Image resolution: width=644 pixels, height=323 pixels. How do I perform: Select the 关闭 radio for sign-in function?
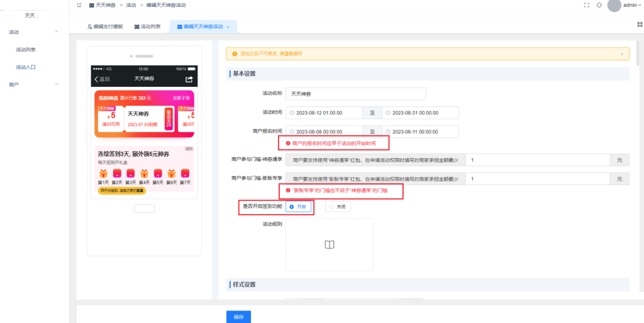[x=338, y=207]
